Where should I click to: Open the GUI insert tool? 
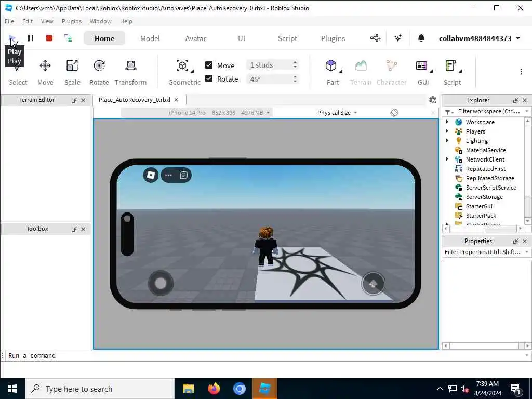click(x=423, y=72)
